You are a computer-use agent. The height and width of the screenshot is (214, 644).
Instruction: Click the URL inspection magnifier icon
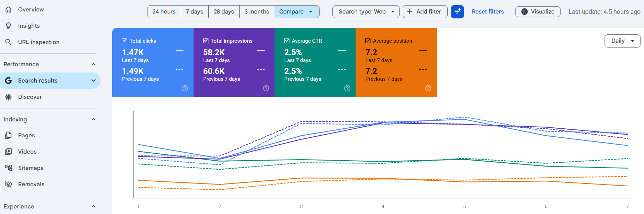point(8,42)
